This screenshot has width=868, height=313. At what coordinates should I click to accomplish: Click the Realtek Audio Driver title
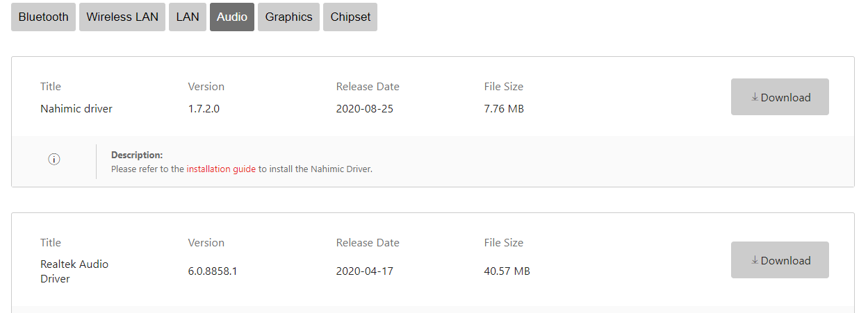click(74, 271)
